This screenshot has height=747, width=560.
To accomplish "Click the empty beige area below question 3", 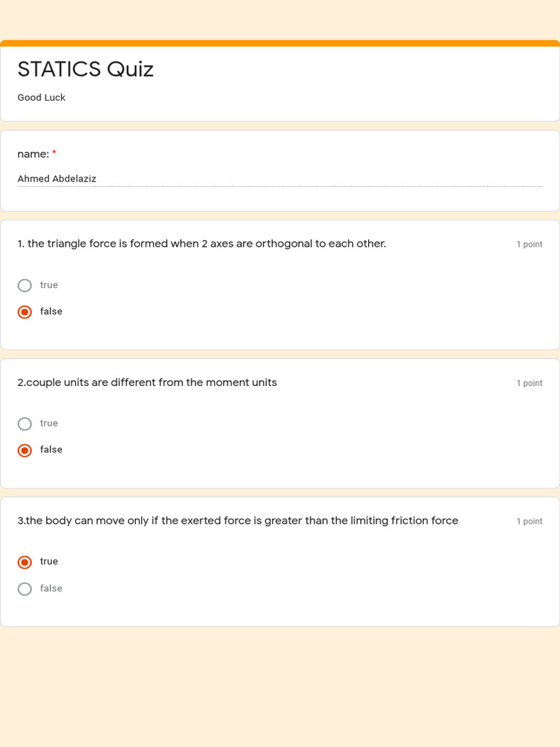I will pyautogui.click(x=280, y=686).
